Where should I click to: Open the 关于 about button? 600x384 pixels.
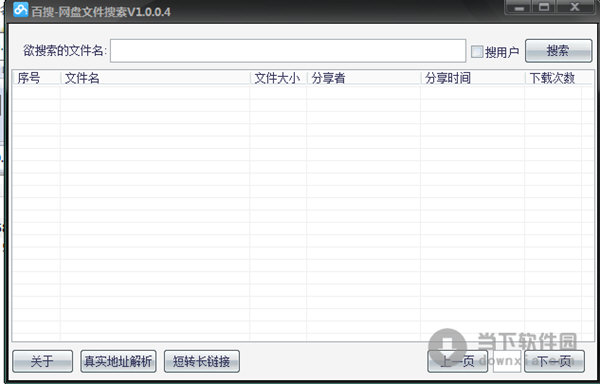(42, 361)
